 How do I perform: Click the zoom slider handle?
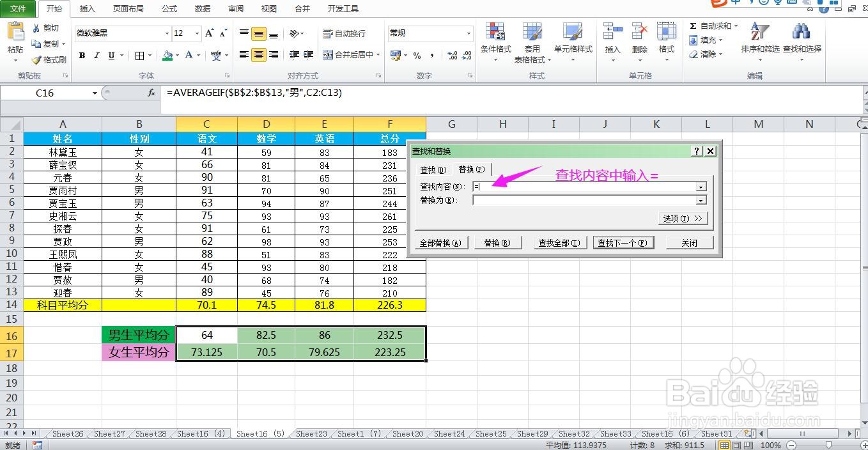pyautogui.click(x=829, y=445)
